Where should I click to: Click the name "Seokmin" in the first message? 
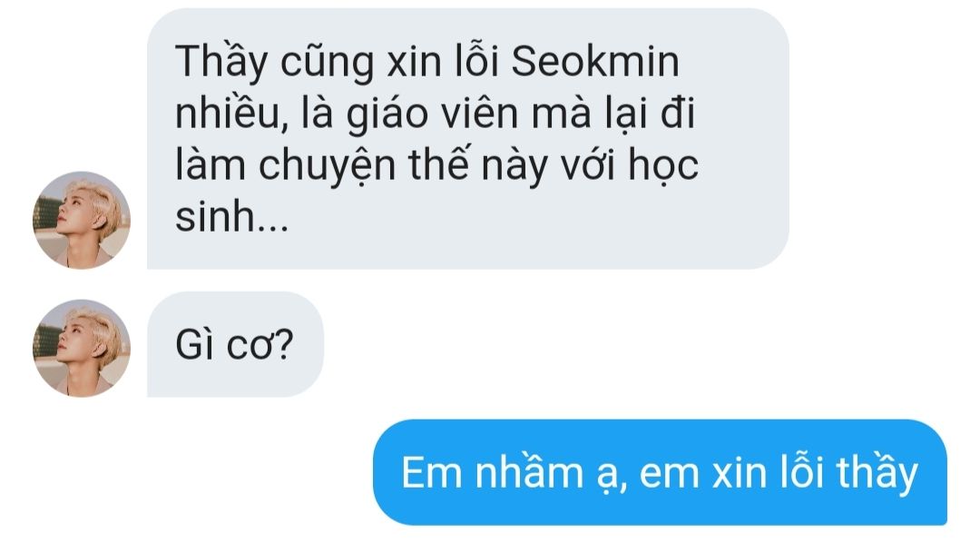[595, 62]
